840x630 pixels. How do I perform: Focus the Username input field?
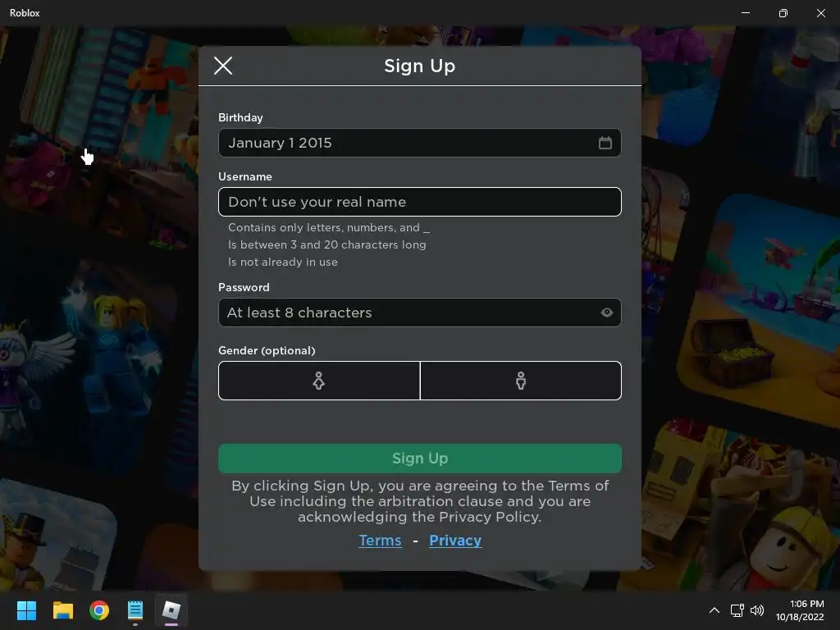419,202
